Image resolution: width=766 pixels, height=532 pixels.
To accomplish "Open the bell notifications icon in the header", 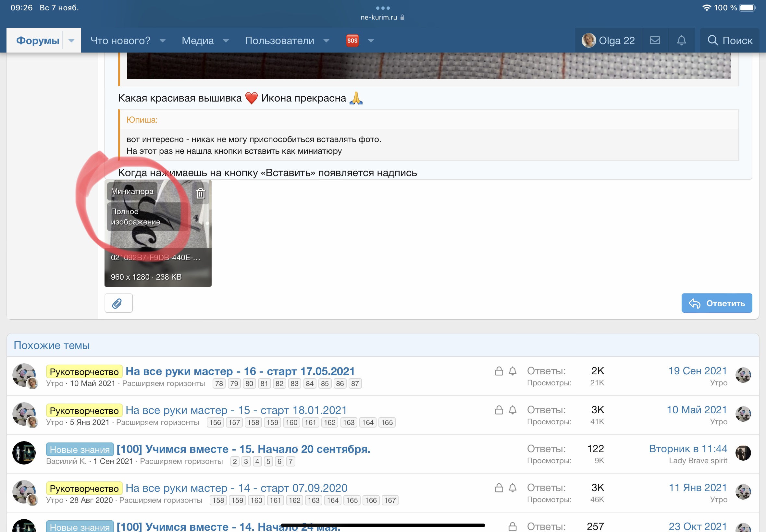I will 681,40.
